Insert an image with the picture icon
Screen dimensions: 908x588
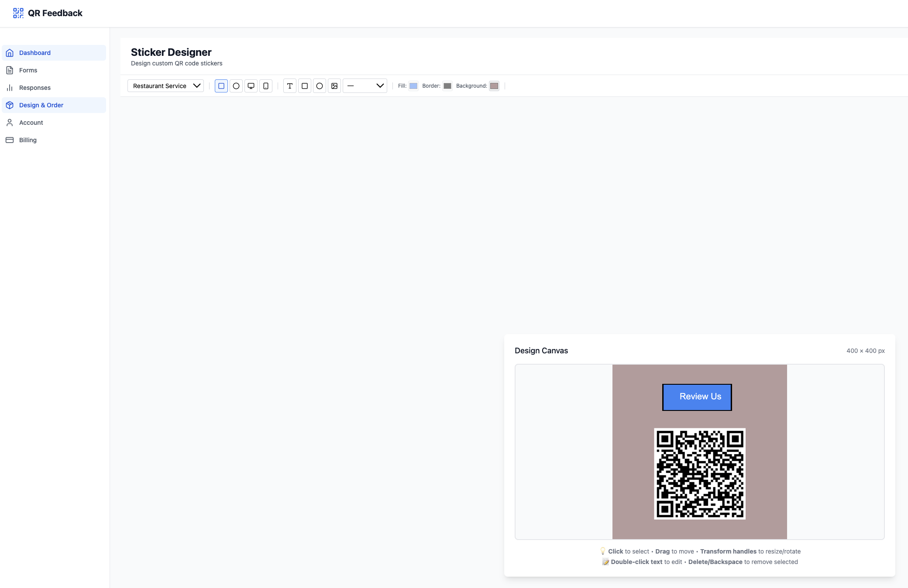tap(334, 86)
